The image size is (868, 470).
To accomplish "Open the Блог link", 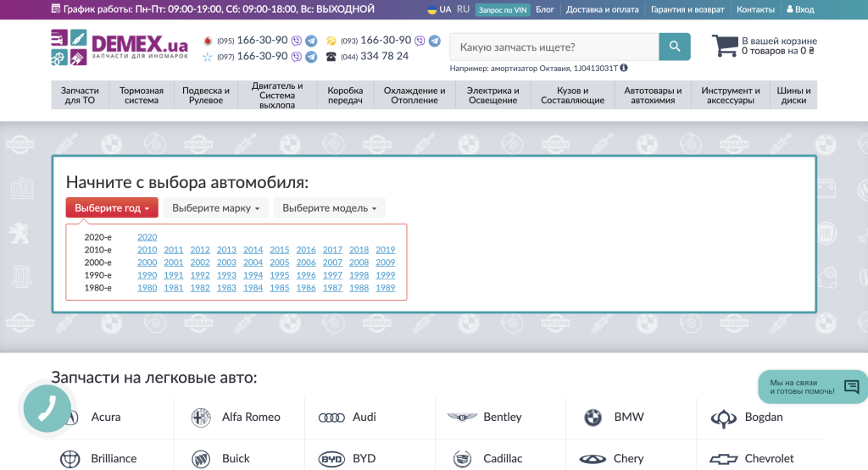I will (x=545, y=9).
